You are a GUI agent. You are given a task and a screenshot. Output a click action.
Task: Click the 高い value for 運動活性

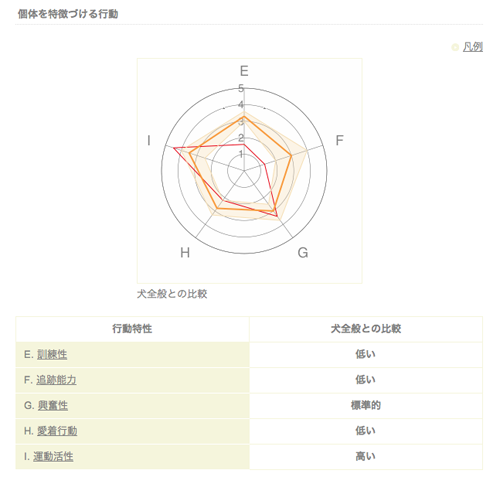pos(365,457)
